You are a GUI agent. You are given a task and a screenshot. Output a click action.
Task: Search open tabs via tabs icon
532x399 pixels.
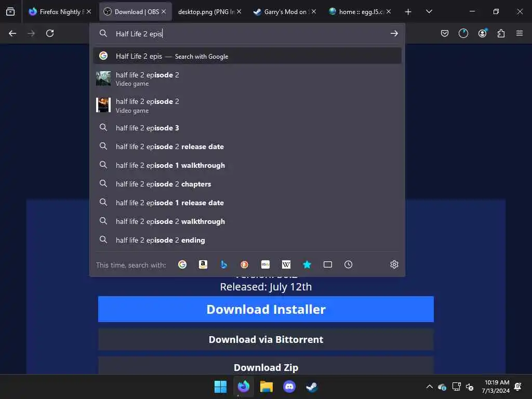pyautogui.click(x=328, y=264)
